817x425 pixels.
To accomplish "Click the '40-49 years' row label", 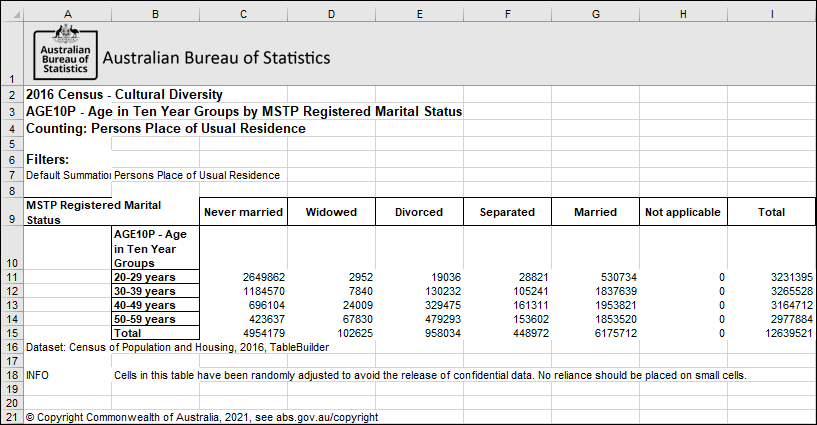I will point(155,305).
